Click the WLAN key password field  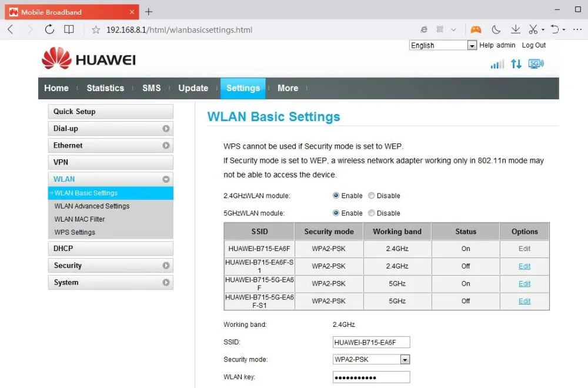click(371, 377)
